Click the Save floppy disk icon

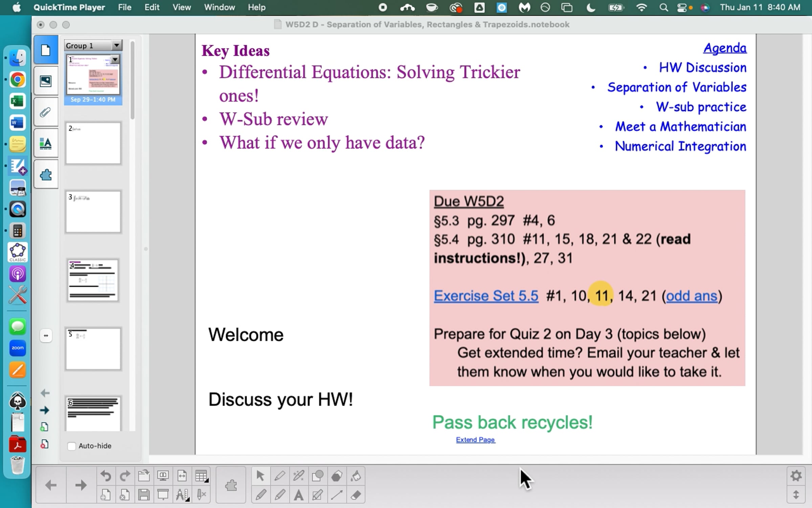point(144,495)
